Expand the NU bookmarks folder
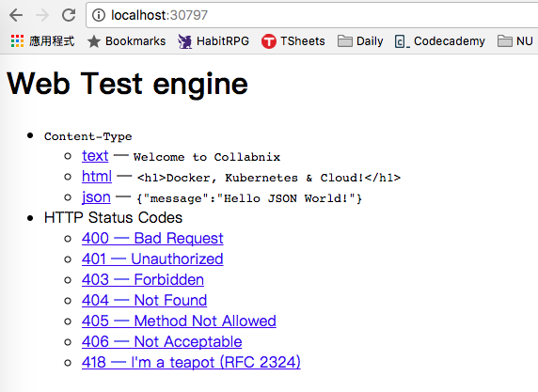Image resolution: width=538 pixels, height=392 pixels. pos(515,41)
